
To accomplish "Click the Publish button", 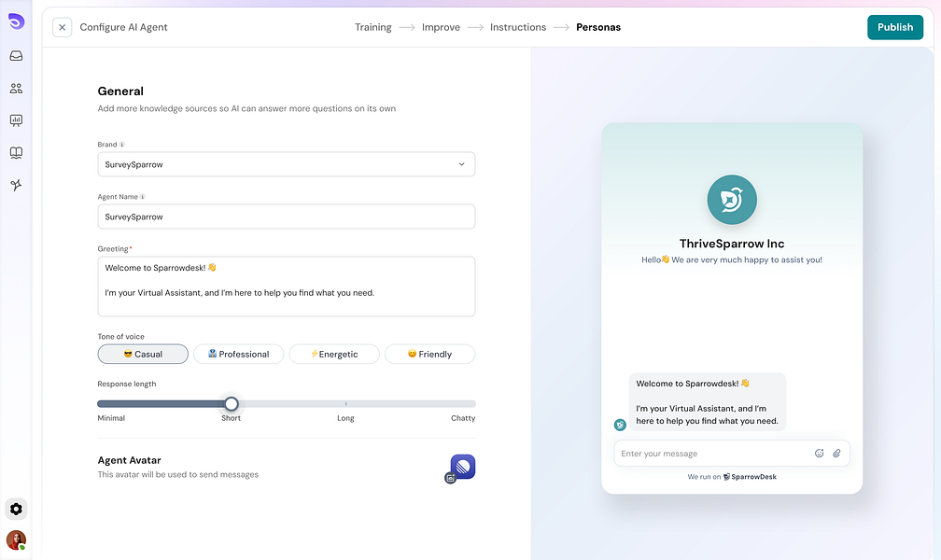I will point(894,27).
